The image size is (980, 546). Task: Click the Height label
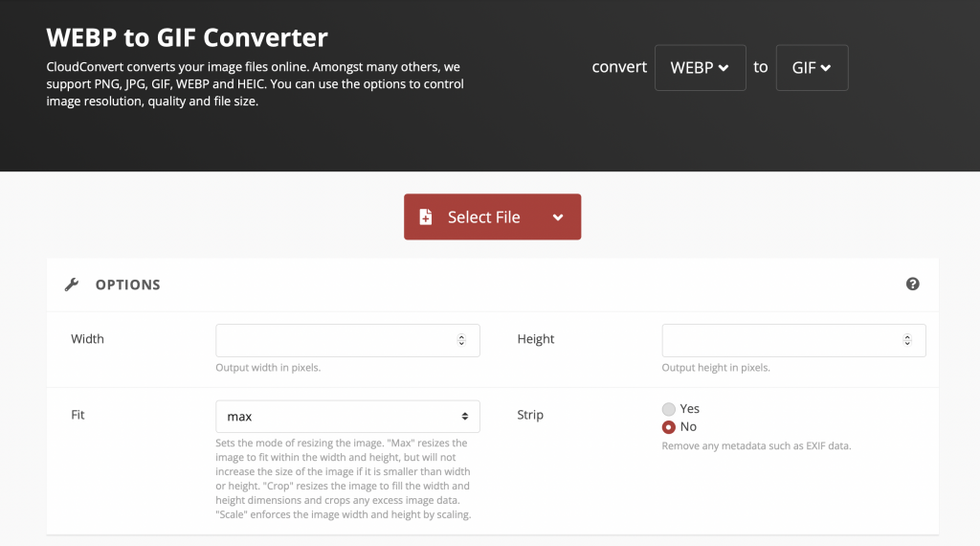pyautogui.click(x=536, y=339)
